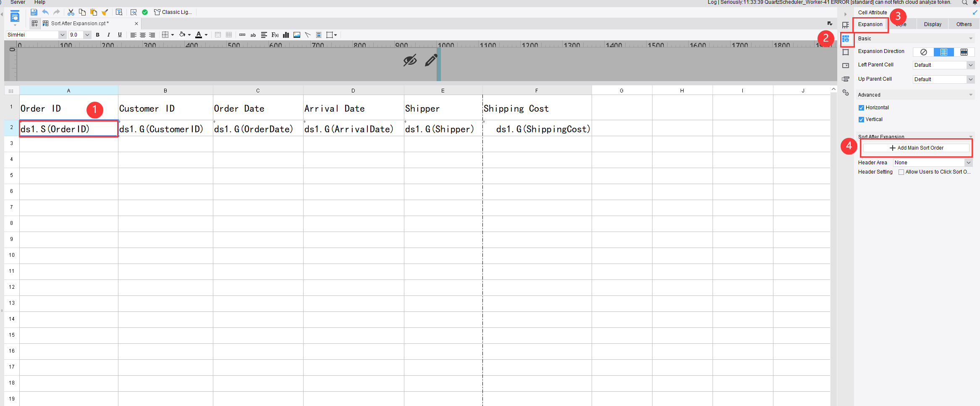980x406 pixels.
Task: Enable Horizontal in the Advanced section
Action: [862, 107]
